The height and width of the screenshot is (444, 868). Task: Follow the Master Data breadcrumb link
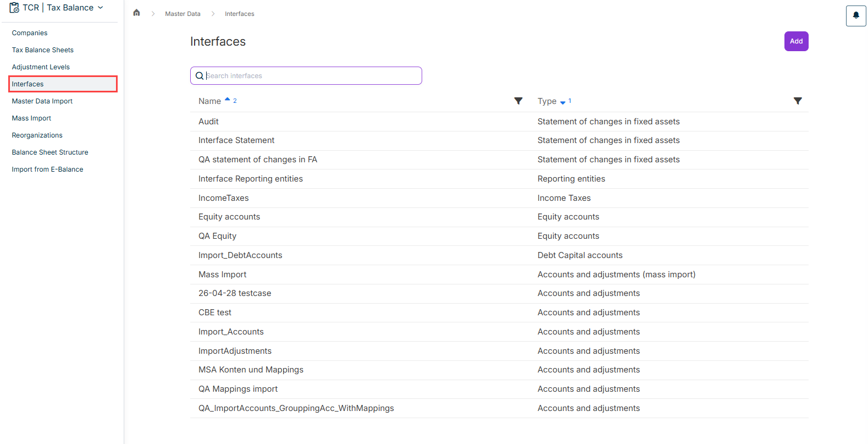[183, 14]
